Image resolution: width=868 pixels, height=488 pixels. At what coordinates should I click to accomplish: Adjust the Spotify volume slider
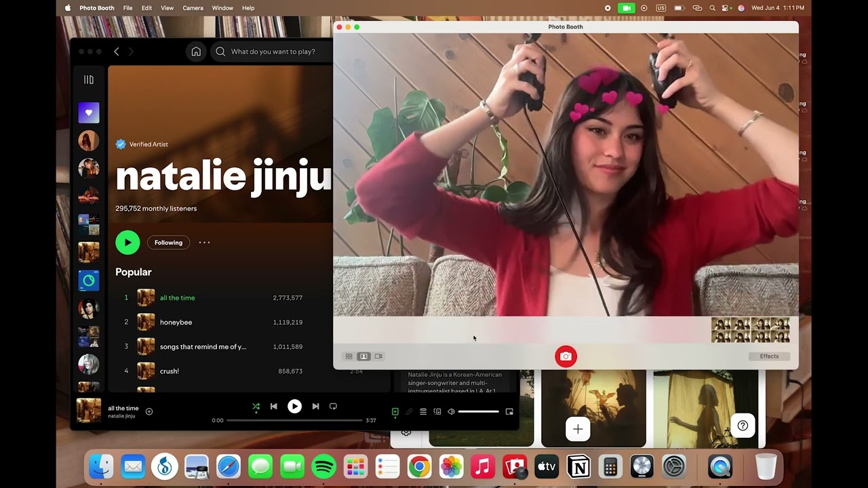pos(478,411)
